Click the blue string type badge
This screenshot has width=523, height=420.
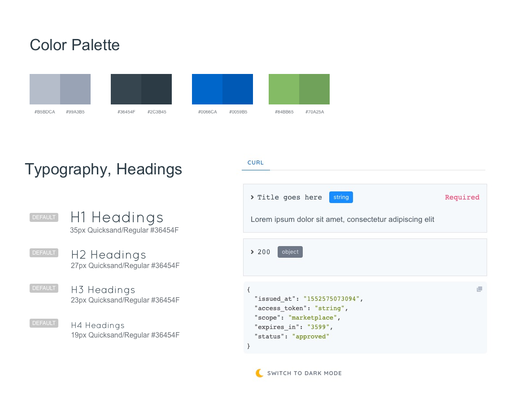coord(341,197)
